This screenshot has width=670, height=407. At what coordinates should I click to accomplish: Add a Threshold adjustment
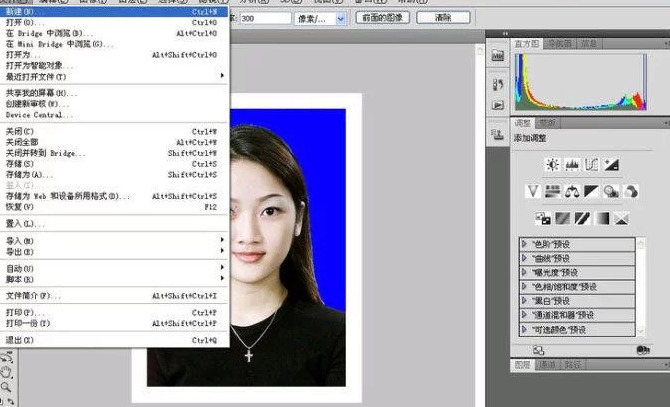pos(582,219)
